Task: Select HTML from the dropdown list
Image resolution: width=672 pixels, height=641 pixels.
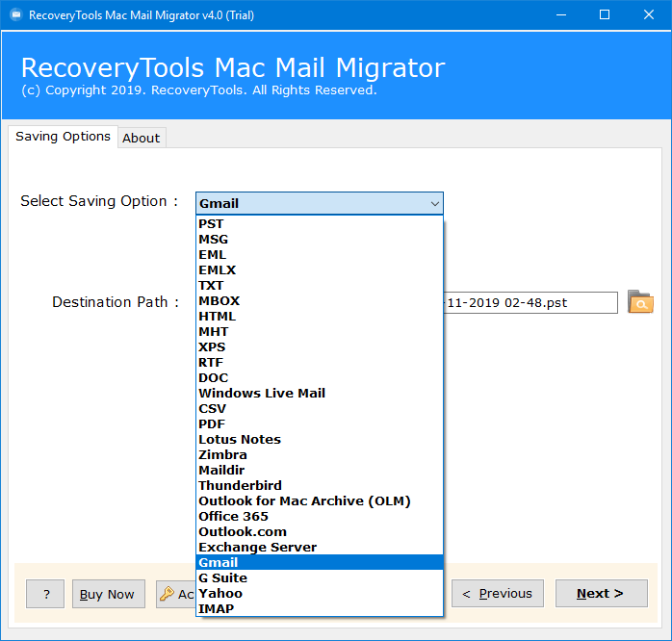Action: coord(320,317)
